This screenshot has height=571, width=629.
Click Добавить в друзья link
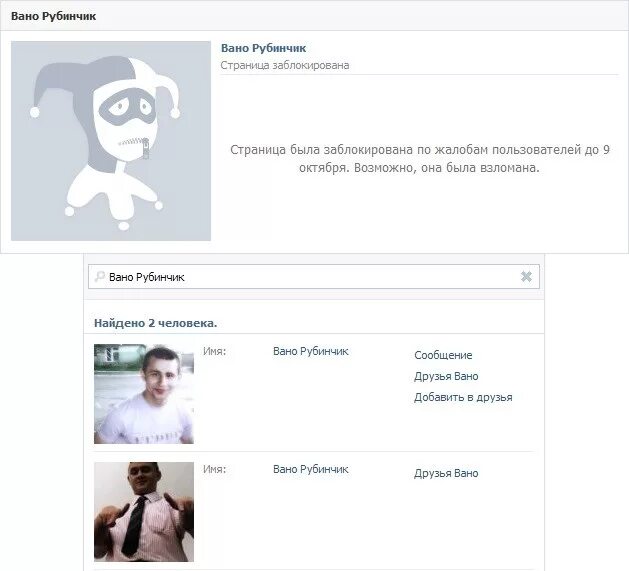pos(463,397)
